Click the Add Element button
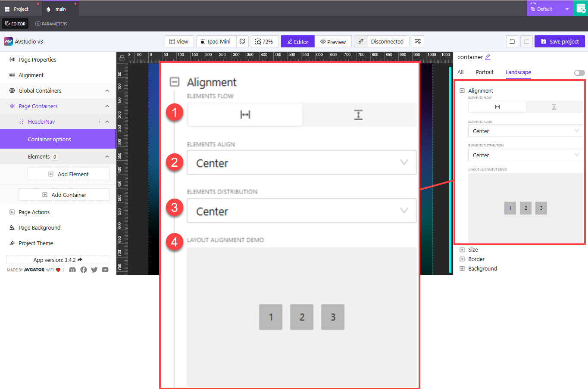The image size is (588, 389). click(69, 174)
